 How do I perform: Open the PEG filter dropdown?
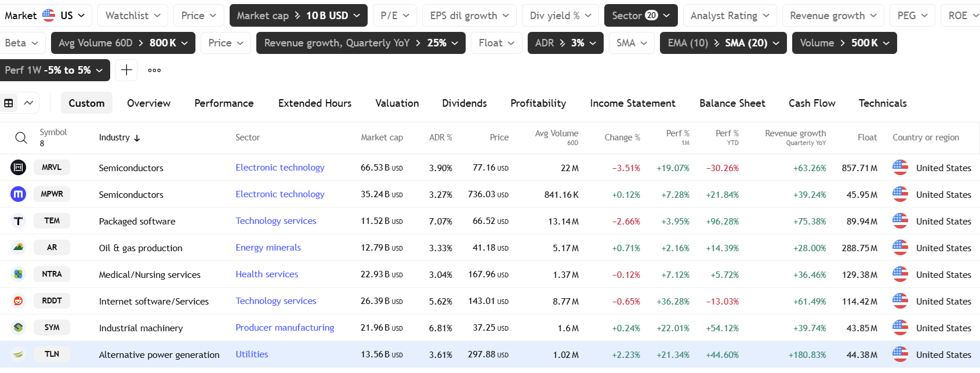coord(912,16)
